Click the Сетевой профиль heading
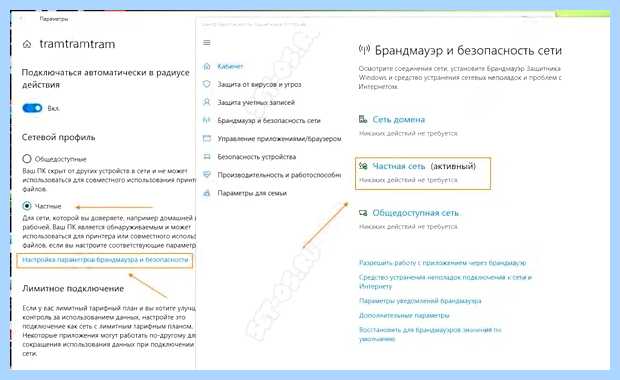Image resolution: width=620 pixels, height=380 pixels. 59,137
